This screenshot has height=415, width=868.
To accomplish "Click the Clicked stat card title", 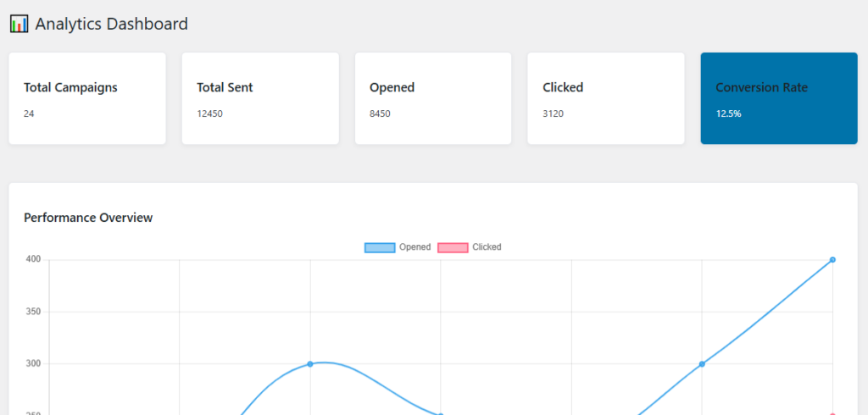I will 563,87.
